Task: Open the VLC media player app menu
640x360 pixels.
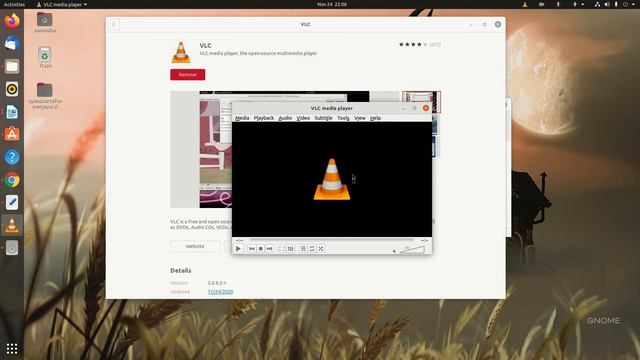Action: [x=62, y=4]
